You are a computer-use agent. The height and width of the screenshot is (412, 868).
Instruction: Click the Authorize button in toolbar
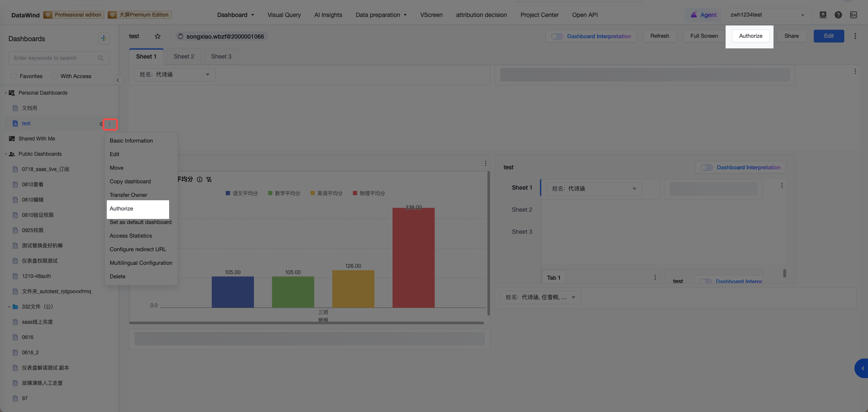pyautogui.click(x=751, y=36)
